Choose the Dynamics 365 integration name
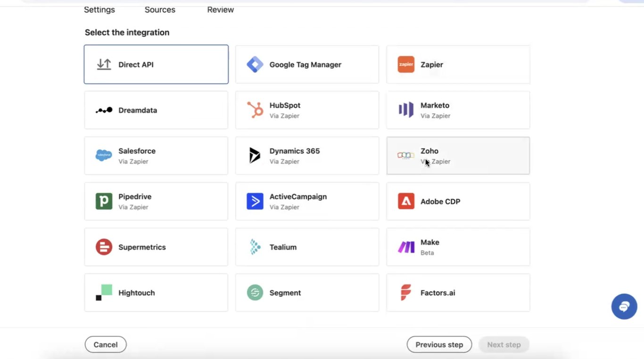Image resolution: width=644 pixels, height=359 pixels. 295,151
